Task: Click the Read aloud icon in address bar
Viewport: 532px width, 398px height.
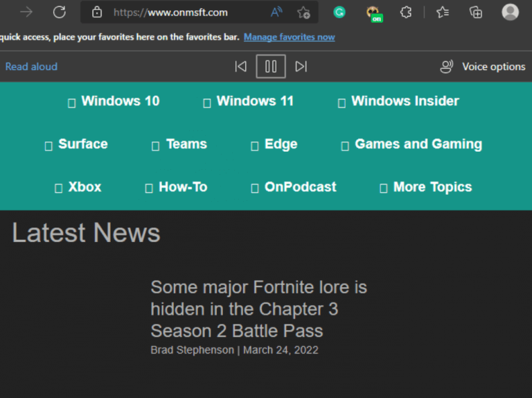Action: pos(276,12)
